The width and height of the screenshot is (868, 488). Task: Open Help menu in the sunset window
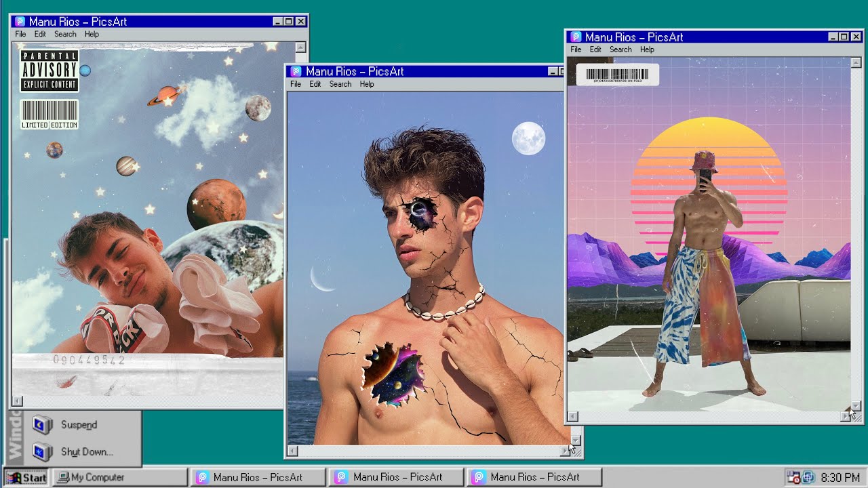pos(647,49)
